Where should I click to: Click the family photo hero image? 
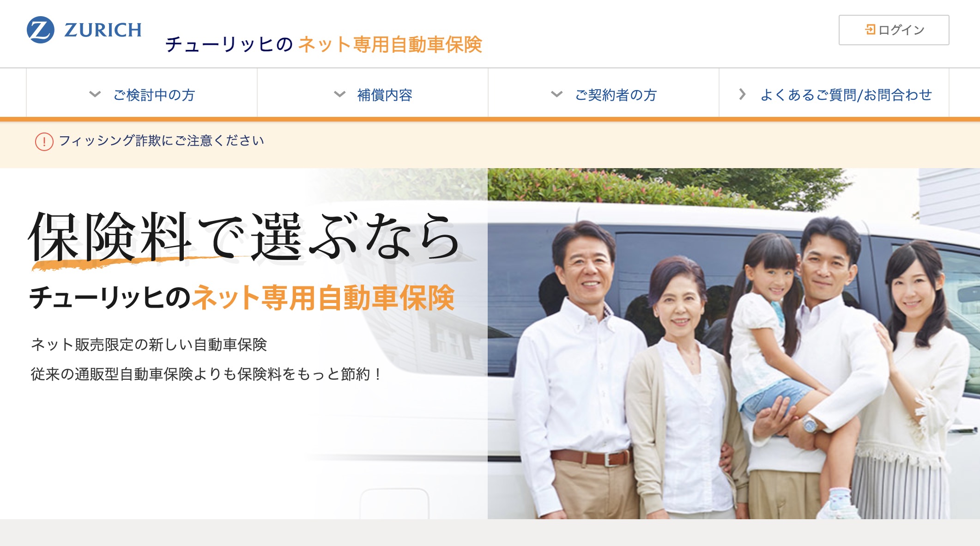coord(733,344)
